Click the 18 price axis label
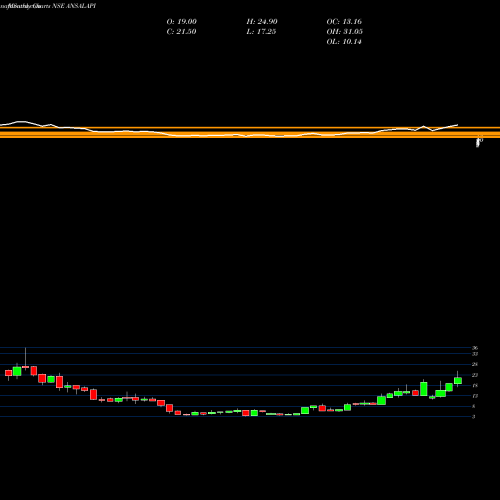Viewport: 500px width, 500px height. pyautogui.click(x=475, y=386)
